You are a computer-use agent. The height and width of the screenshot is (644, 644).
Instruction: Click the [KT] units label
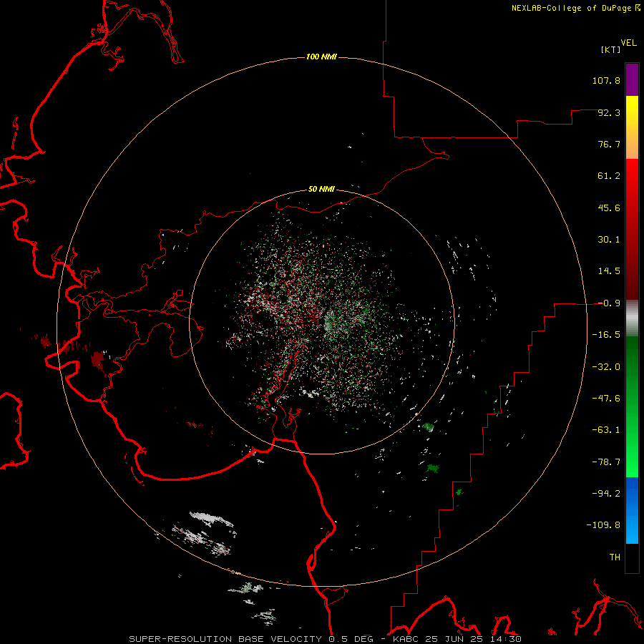pyautogui.click(x=610, y=49)
